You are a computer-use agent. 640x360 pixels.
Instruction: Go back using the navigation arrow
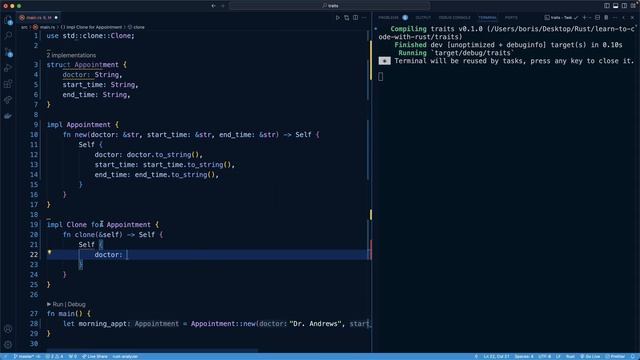(x=213, y=6)
